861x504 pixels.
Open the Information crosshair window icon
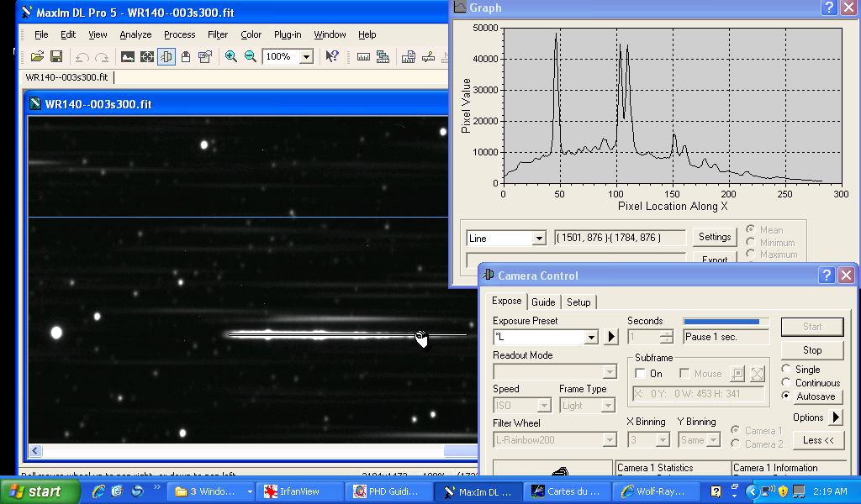tap(146, 56)
